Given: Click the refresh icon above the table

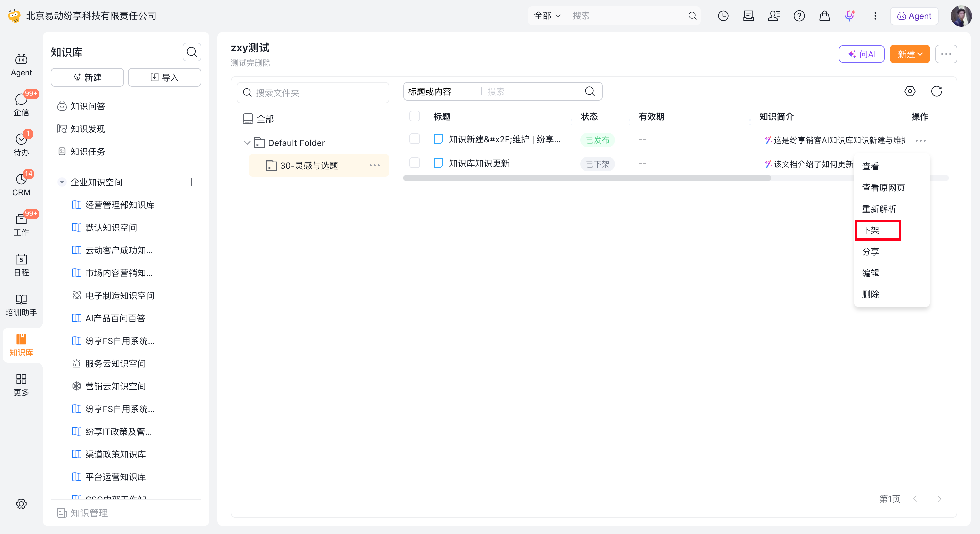Looking at the screenshot, I should click(936, 91).
